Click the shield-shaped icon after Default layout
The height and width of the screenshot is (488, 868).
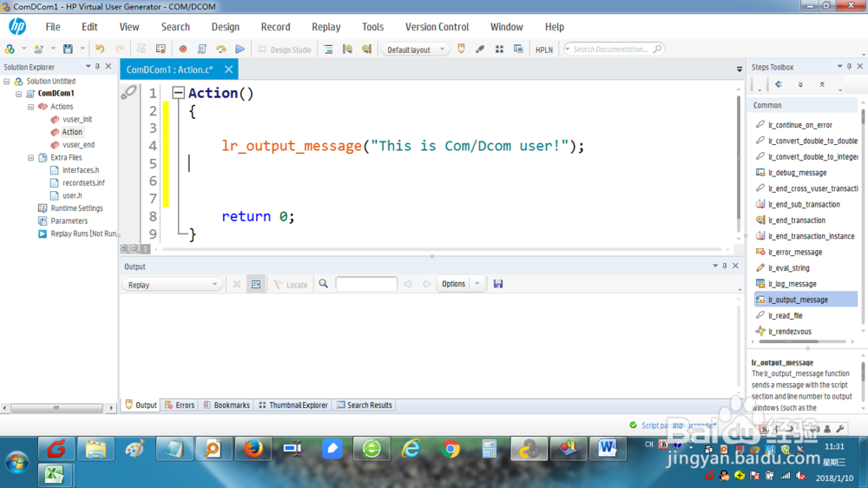pyautogui.click(x=461, y=49)
